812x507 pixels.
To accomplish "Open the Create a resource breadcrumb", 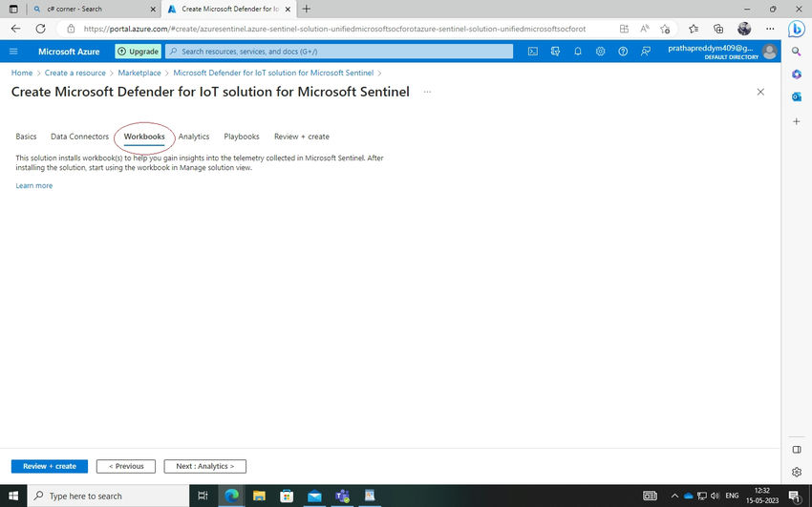I will coord(75,73).
